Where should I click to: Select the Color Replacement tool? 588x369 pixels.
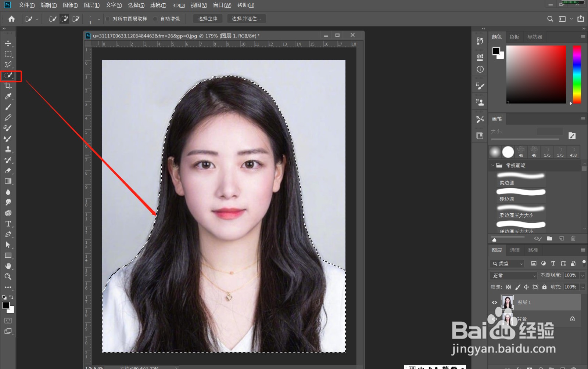click(8, 128)
